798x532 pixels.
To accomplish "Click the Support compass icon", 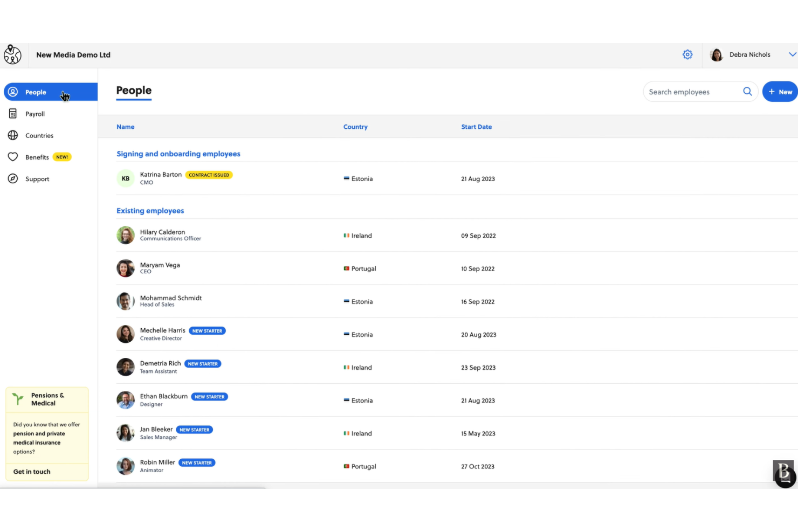I will coord(13,178).
